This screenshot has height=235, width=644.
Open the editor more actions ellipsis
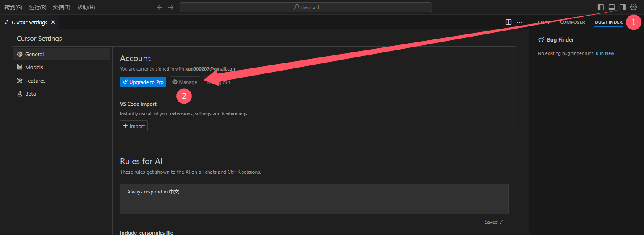pyautogui.click(x=519, y=22)
